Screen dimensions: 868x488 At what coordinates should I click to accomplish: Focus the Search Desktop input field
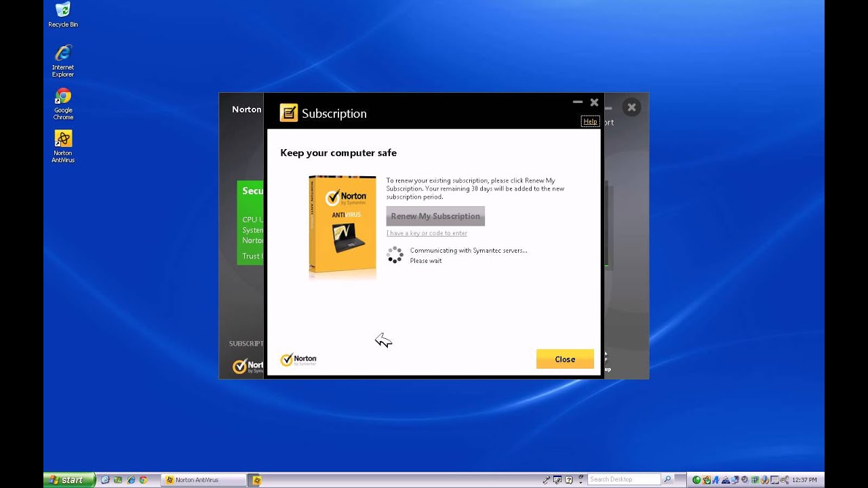(624, 479)
